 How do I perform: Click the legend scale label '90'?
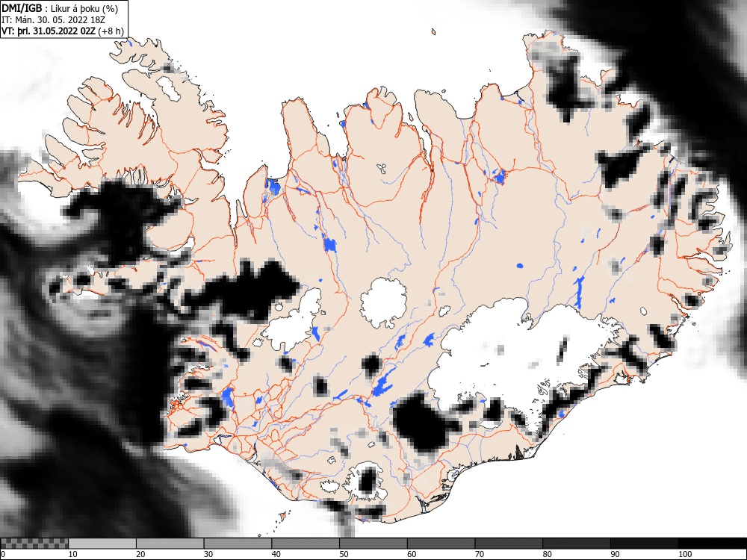pyautogui.click(x=615, y=554)
